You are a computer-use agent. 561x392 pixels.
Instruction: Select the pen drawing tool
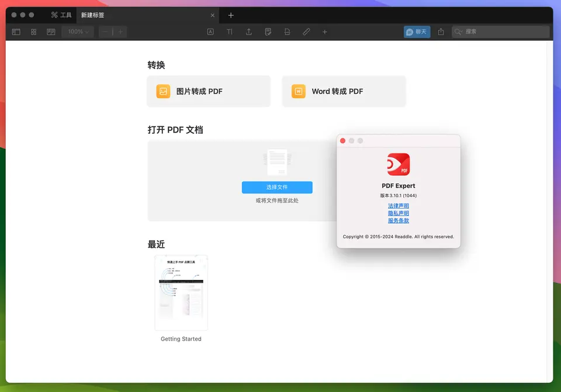point(306,32)
